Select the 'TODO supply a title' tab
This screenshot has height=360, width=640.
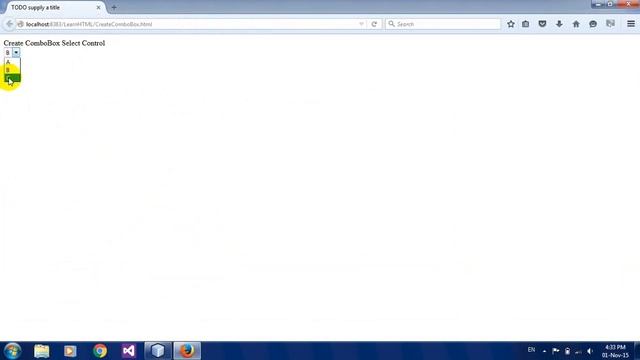point(54,7)
